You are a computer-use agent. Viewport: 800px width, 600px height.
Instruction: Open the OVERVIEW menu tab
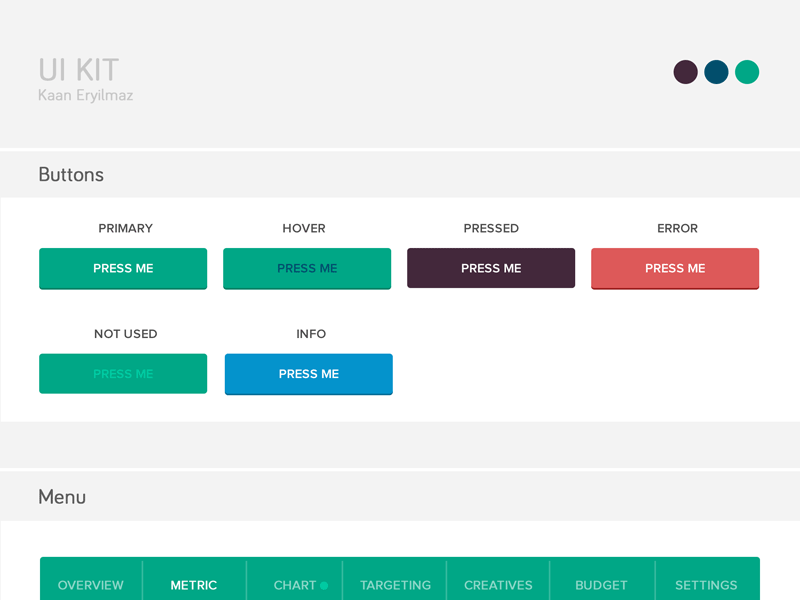[91, 585]
